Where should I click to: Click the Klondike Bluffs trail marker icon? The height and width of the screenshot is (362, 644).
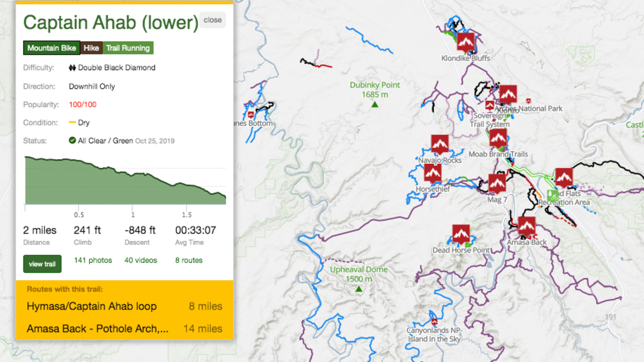click(x=466, y=42)
